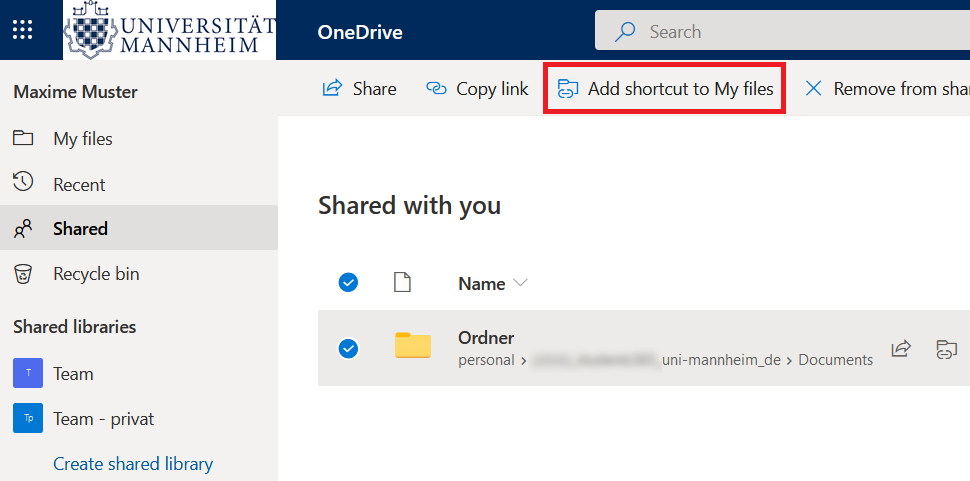
Task: Click into the Search field
Action: [x=783, y=31]
